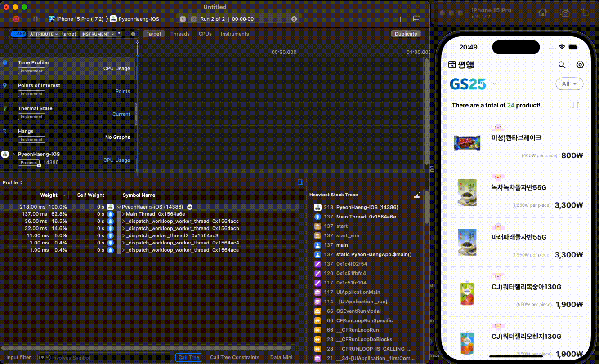Add an instrument with the plus button
The width and height of the screenshot is (599, 364).
click(400, 19)
